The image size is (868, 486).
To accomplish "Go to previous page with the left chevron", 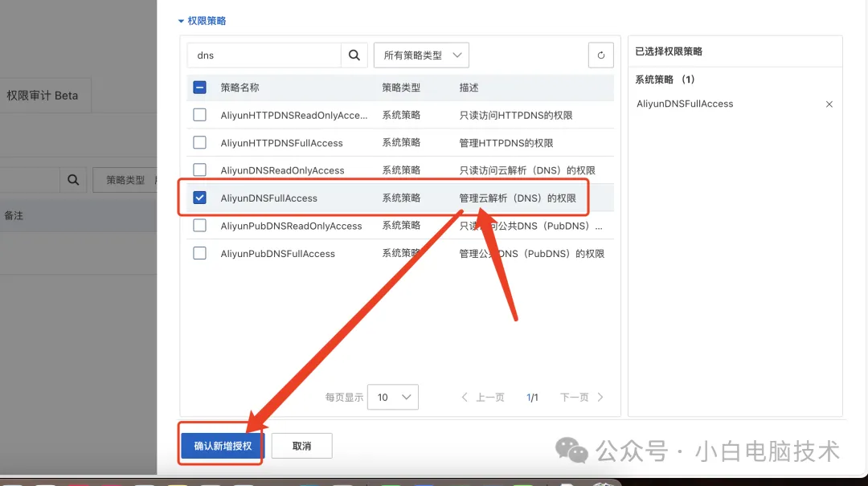I will 465,396.
